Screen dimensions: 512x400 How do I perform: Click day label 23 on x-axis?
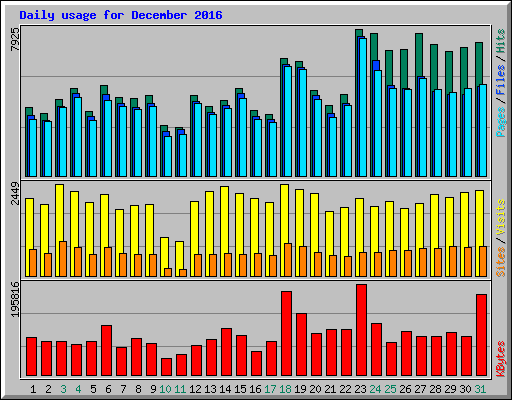pyautogui.click(x=360, y=389)
